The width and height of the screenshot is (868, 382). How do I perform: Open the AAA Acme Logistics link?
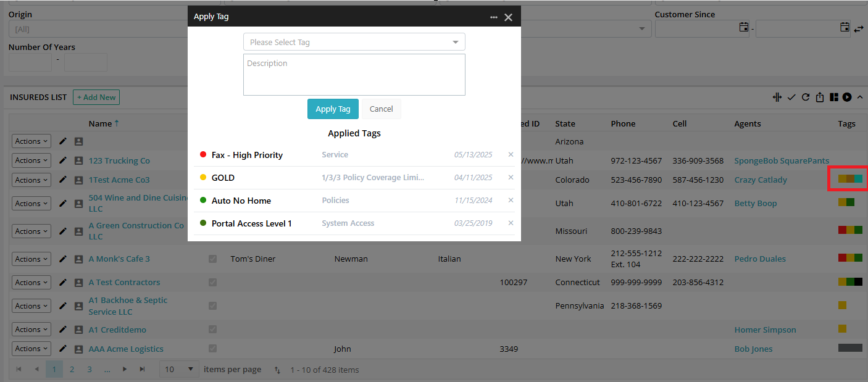pos(126,349)
